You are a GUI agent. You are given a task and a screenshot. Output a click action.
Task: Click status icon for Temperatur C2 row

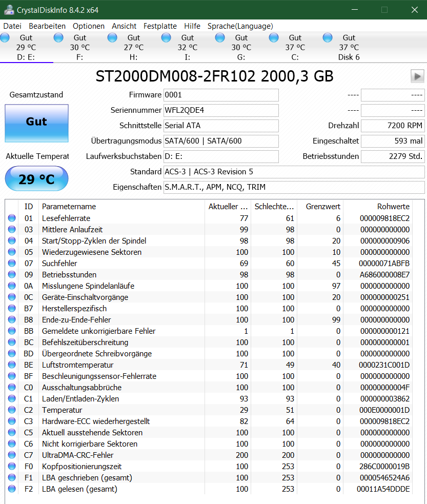click(12, 410)
